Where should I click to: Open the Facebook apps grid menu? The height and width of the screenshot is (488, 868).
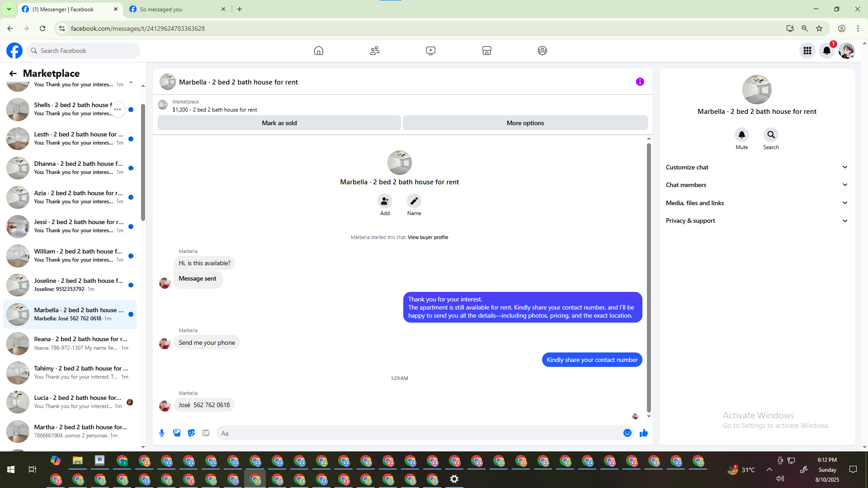(807, 51)
